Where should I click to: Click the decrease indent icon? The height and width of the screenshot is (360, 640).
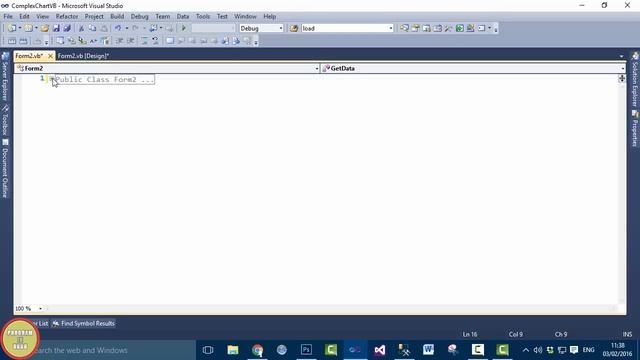120,41
